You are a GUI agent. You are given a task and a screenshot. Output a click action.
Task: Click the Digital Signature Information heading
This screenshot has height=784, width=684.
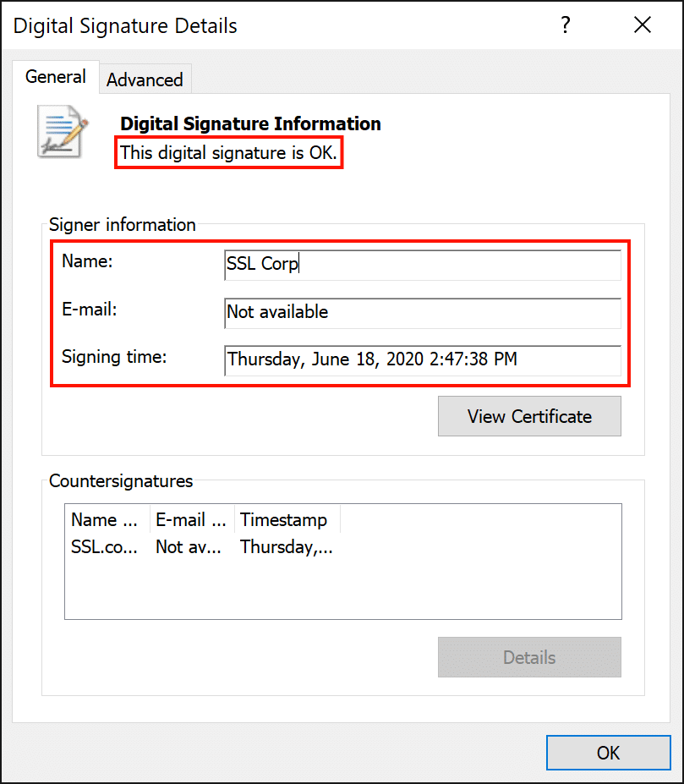[x=250, y=123]
